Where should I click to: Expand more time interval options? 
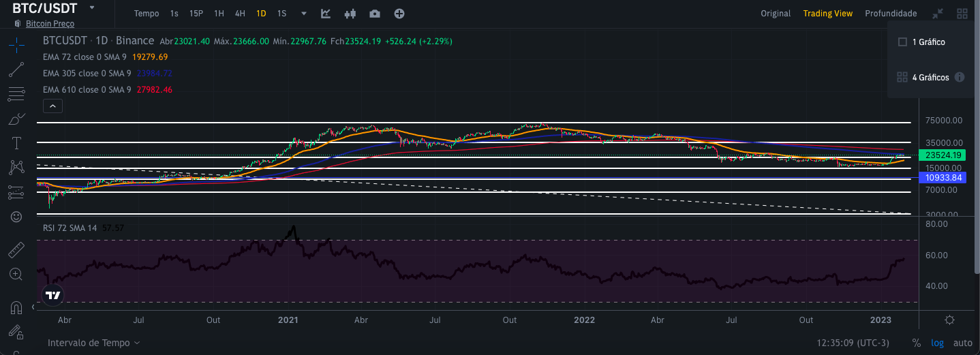click(304, 14)
